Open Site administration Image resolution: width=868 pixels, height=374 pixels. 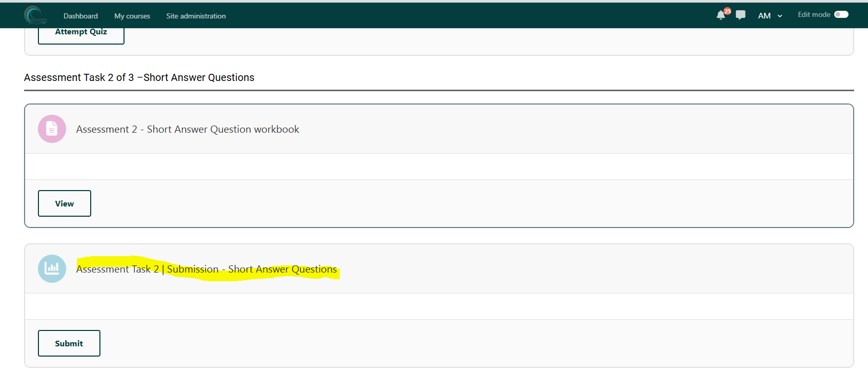point(196,16)
